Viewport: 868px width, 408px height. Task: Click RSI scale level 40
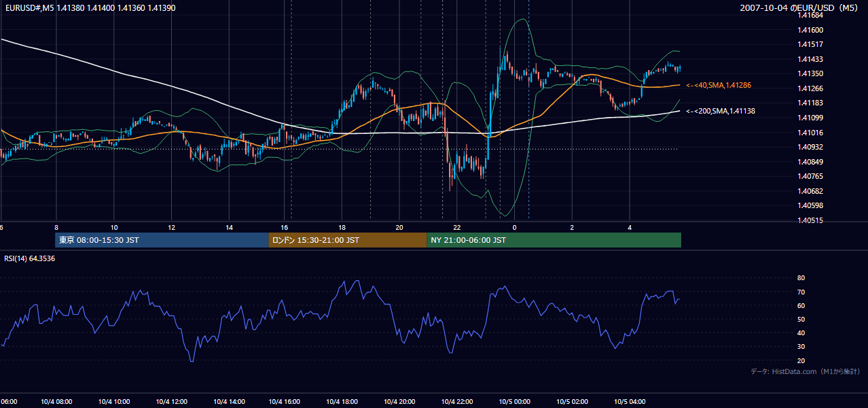click(801, 333)
